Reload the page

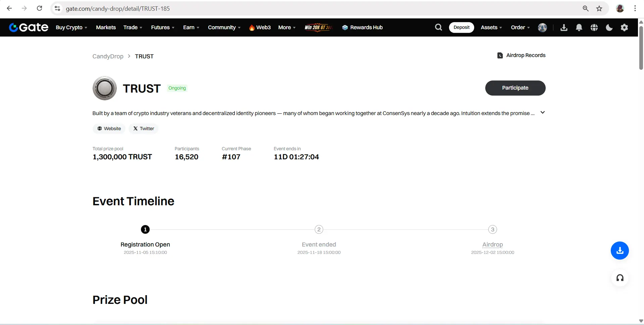tap(39, 8)
